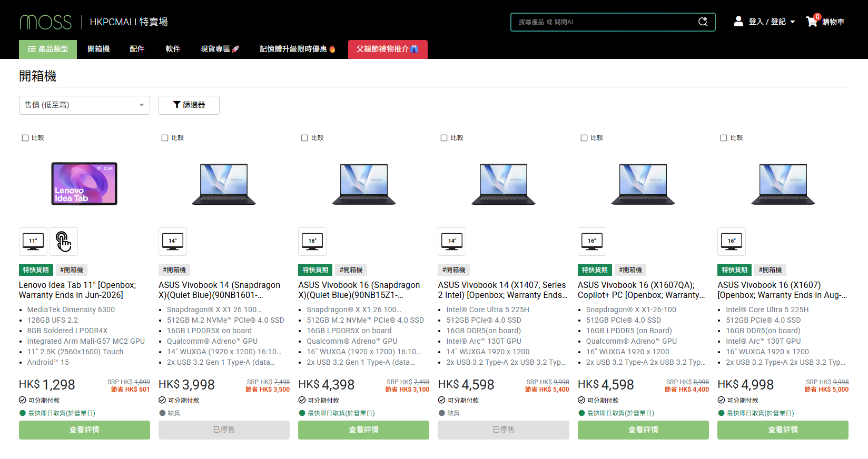Click Vivobook 14 X1407 laptop thumbnail
868x459 pixels.
click(504, 184)
